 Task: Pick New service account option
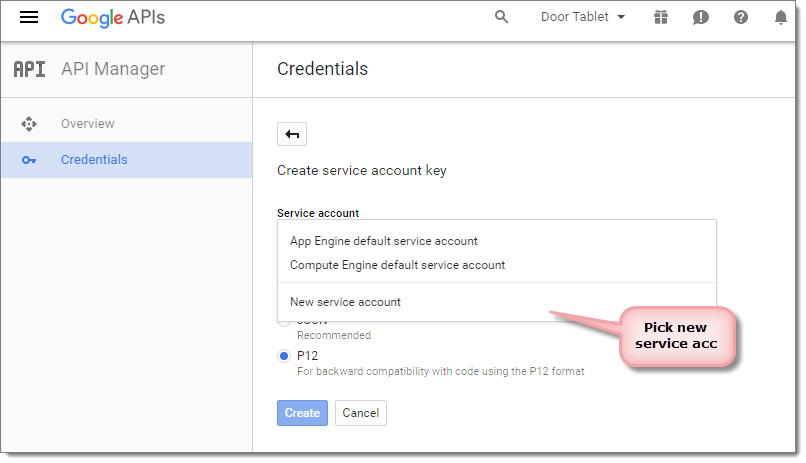tap(345, 302)
